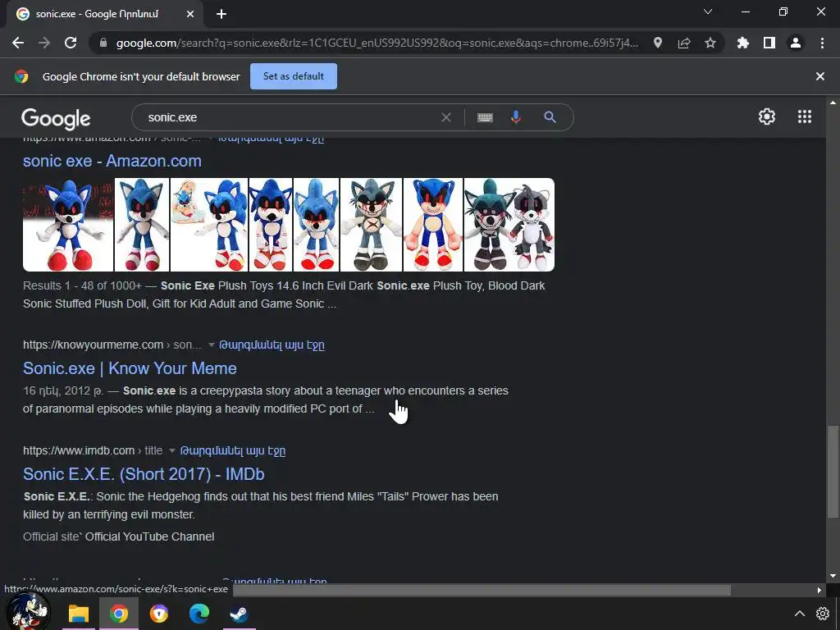The width and height of the screenshot is (840, 630).
Task: Click the Chrome icon on the taskbar
Action: click(118, 614)
